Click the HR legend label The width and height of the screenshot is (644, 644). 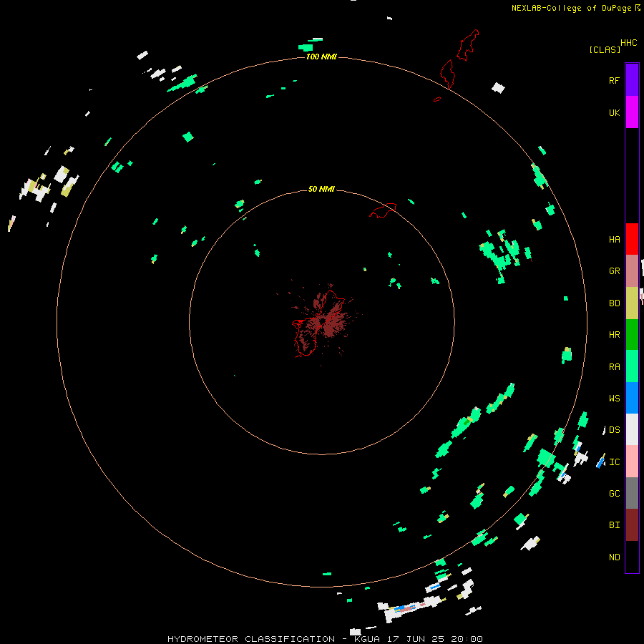(615, 335)
